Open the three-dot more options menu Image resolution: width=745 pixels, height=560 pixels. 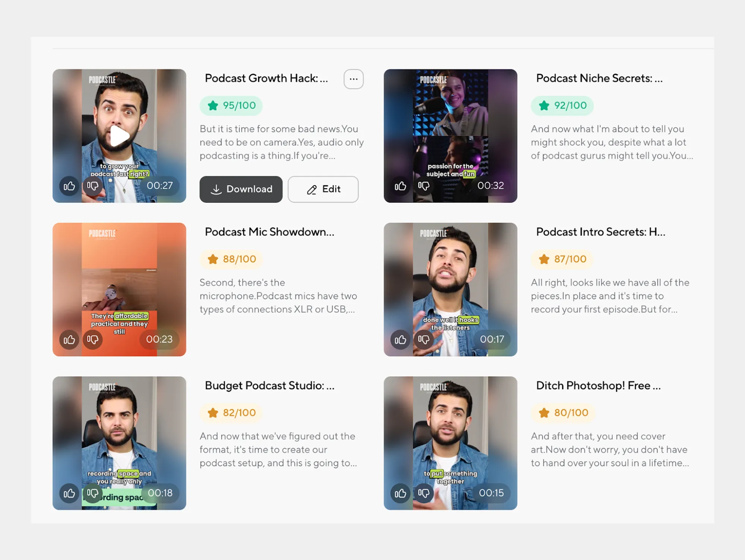(354, 79)
